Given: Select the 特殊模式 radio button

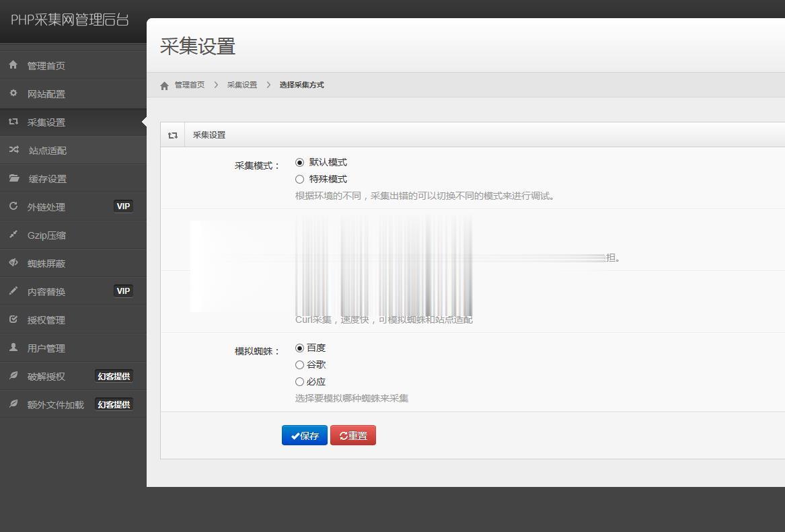Looking at the screenshot, I should 299,179.
